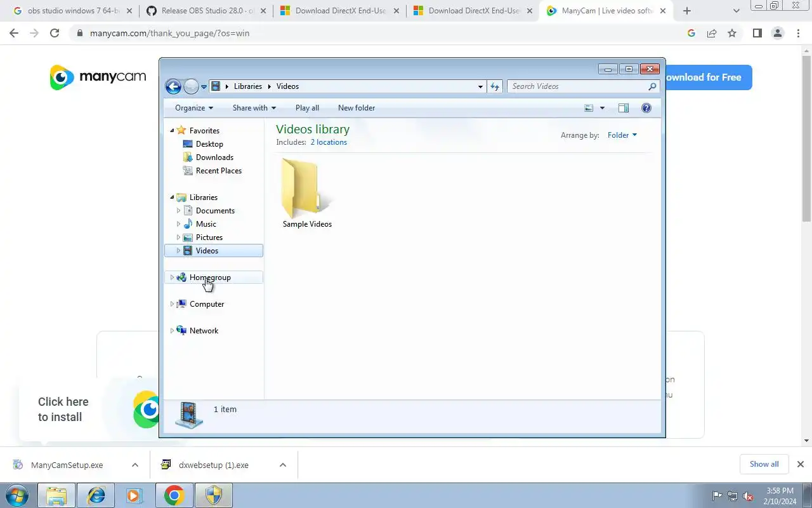The width and height of the screenshot is (812, 508).
Task: Open the Chrome three-dot menu
Action: 798,33
